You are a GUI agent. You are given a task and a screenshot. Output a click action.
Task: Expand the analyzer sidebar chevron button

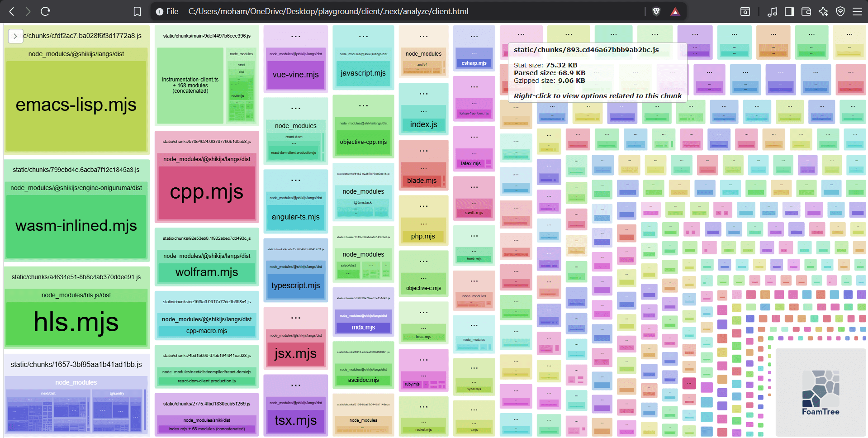pyautogui.click(x=15, y=36)
